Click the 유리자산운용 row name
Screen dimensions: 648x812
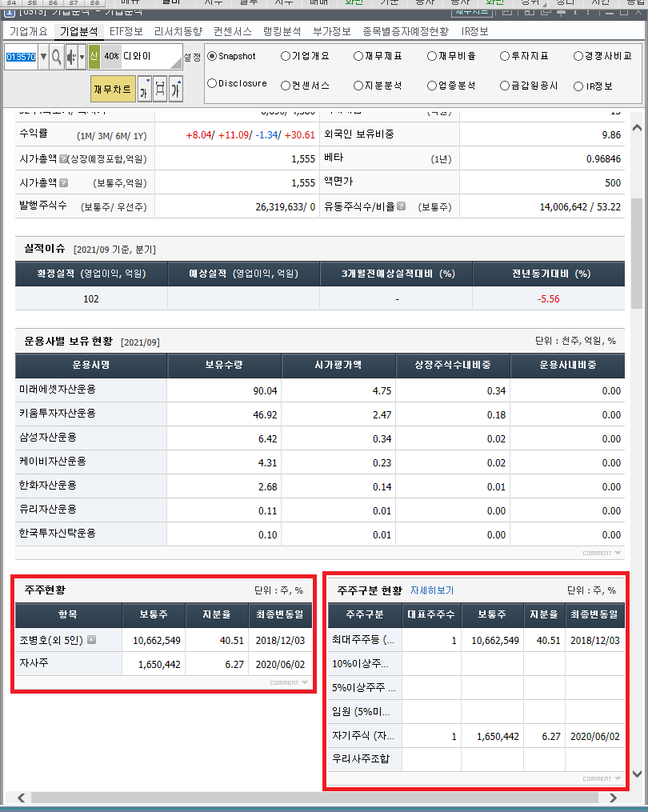click(48, 509)
